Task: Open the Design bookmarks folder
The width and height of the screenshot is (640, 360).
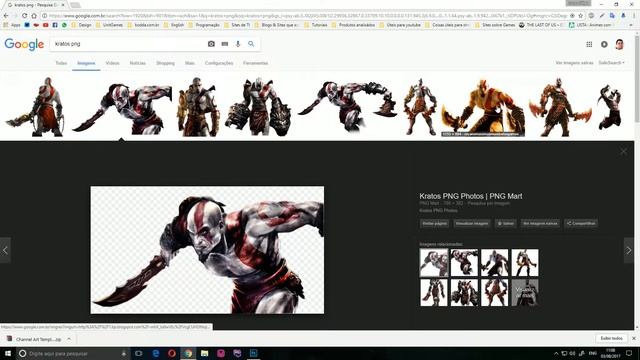Action: 81,25
